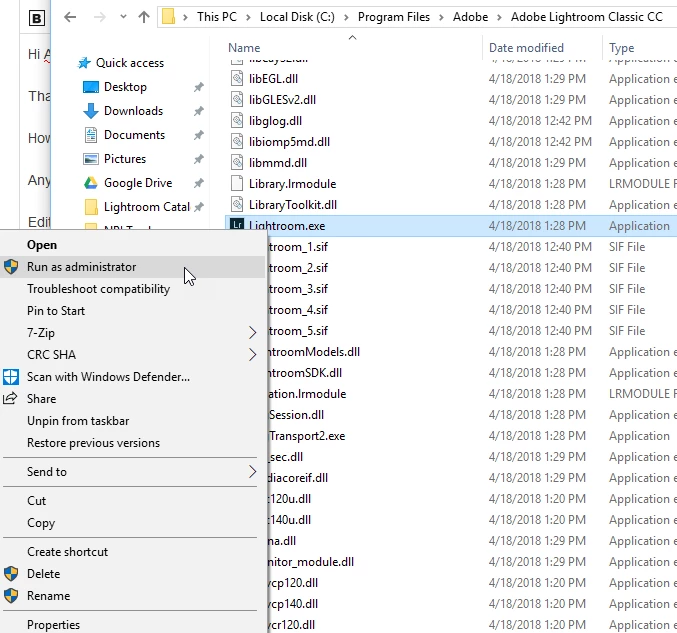Select the Library.lrmodule file icon

(237, 184)
